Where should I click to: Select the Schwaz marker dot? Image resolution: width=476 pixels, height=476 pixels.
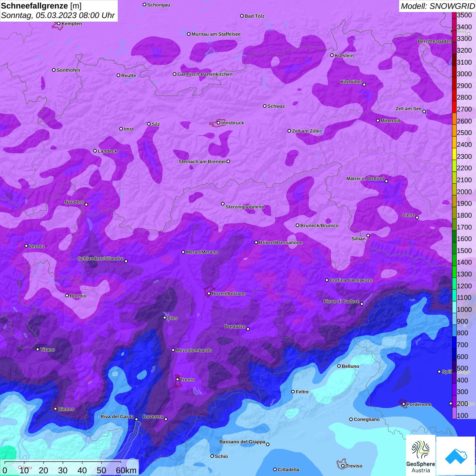(x=265, y=106)
